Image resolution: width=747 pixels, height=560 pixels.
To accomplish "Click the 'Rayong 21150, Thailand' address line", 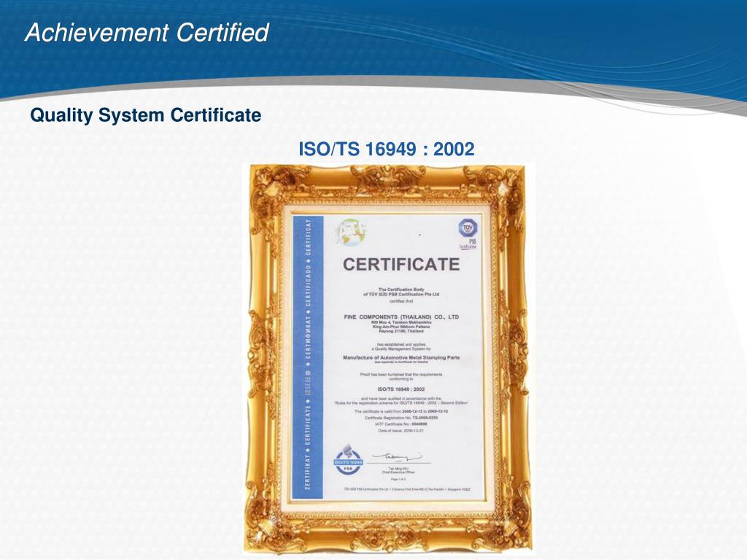I will (401, 331).
